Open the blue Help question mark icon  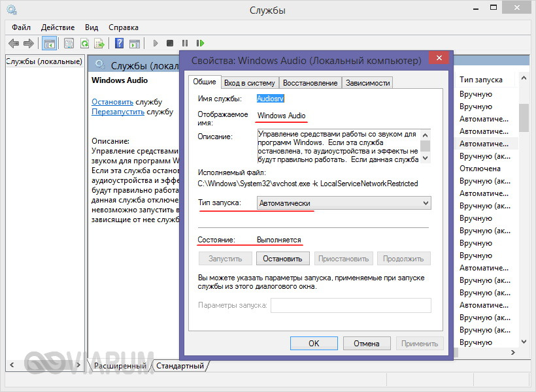pyautogui.click(x=120, y=44)
